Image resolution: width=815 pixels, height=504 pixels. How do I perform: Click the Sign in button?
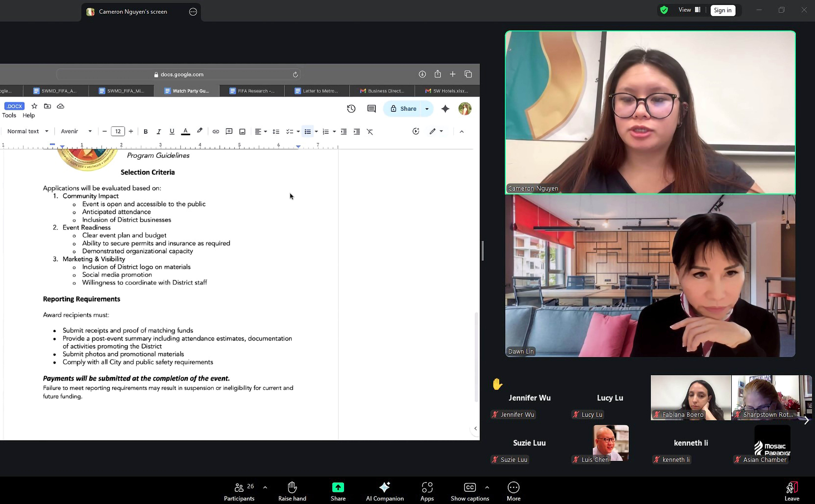click(723, 10)
